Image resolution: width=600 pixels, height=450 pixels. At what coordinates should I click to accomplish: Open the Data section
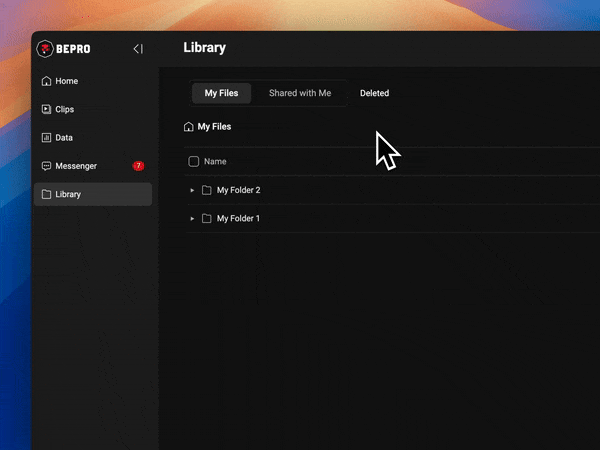click(x=63, y=138)
